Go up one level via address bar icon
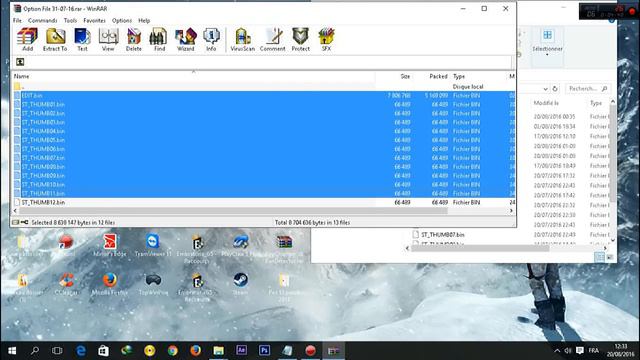640x360 pixels. point(20,62)
